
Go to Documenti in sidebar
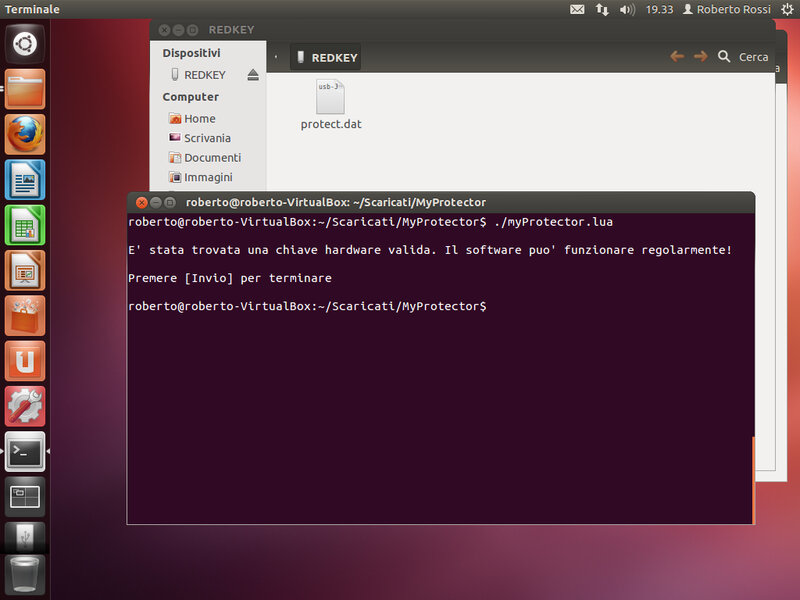pyautogui.click(x=211, y=157)
